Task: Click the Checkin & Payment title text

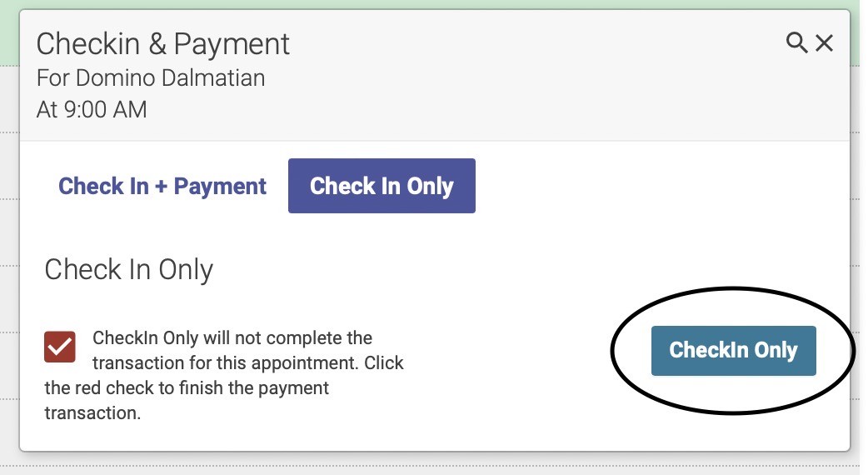Action: tap(162, 43)
